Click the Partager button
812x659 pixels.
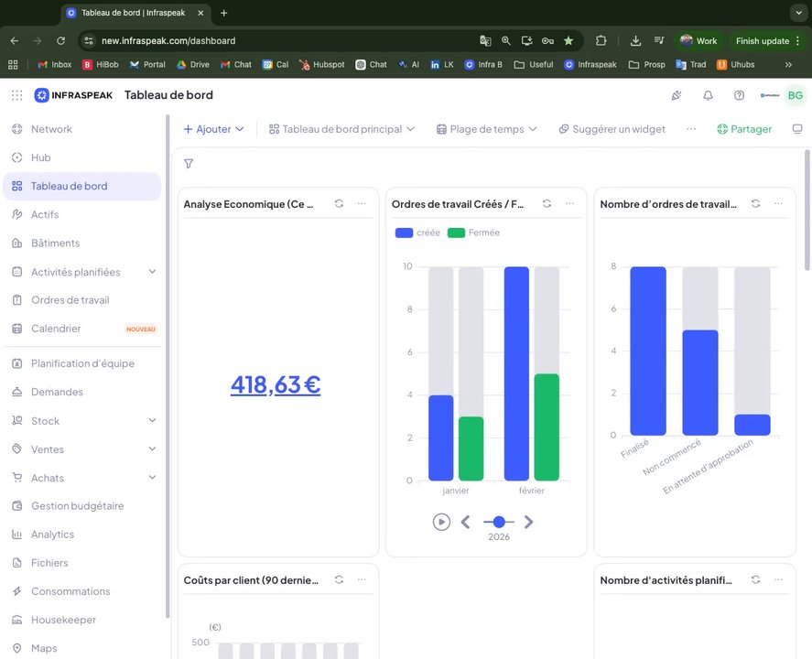[x=744, y=129]
